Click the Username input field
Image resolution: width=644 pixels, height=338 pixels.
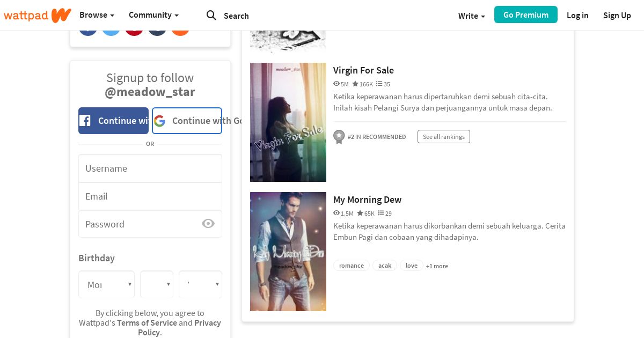coord(150,168)
